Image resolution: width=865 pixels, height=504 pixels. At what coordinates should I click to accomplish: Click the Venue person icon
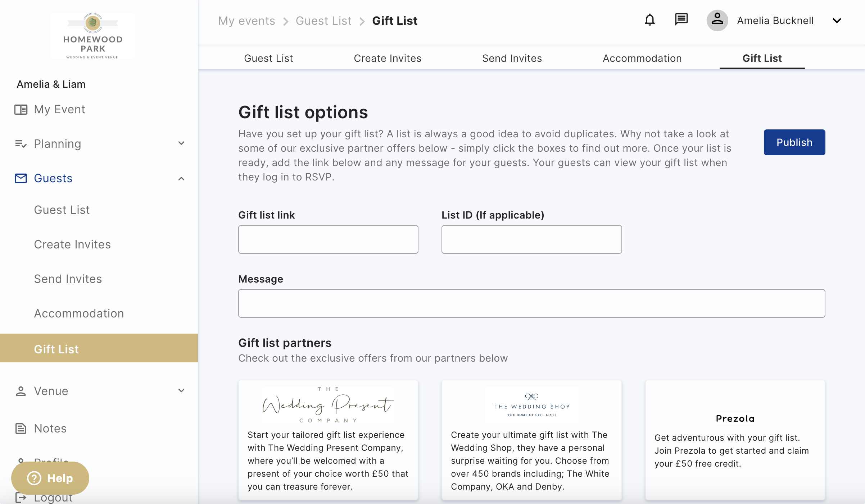tap(21, 391)
